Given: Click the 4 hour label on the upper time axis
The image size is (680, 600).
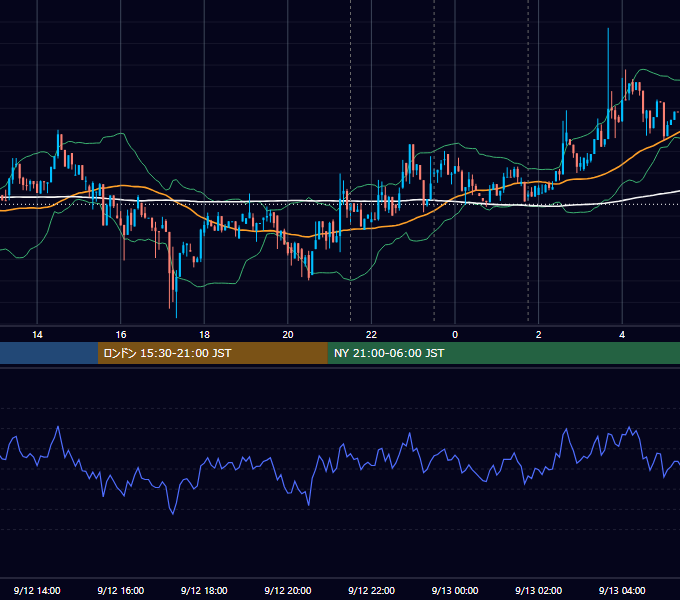Looking at the screenshot, I should click(x=622, y=335).
